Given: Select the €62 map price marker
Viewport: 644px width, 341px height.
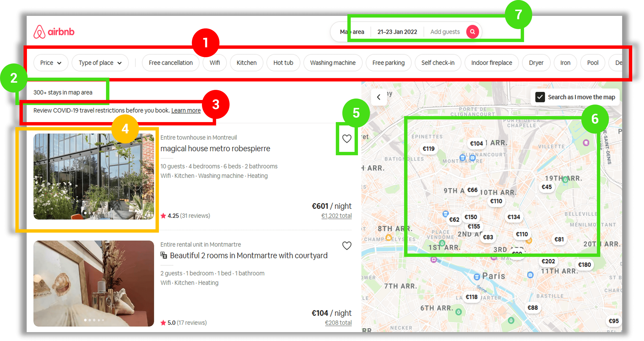Looking at the screenshot, I should coord(454,219).
